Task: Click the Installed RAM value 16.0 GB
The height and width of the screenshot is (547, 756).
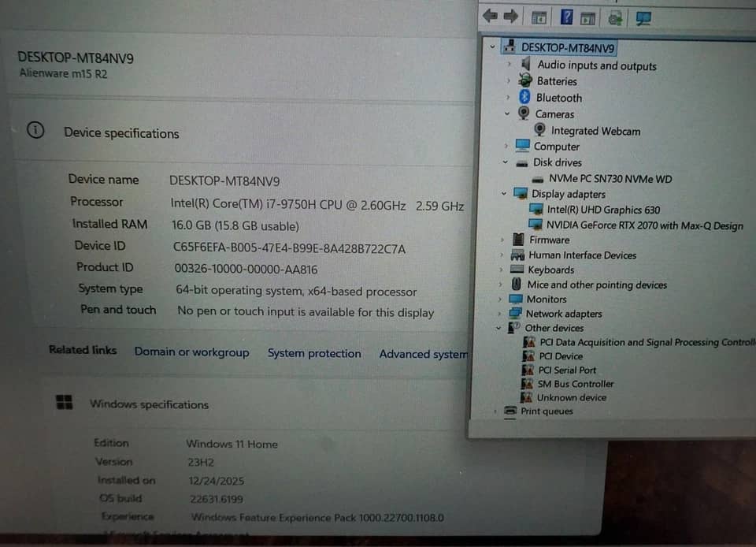Action: click(235, 225)
